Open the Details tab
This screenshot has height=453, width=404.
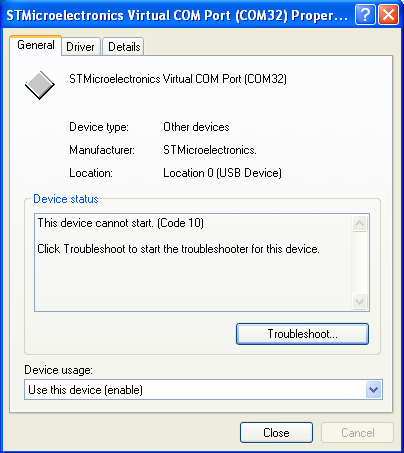pos(124,47)
